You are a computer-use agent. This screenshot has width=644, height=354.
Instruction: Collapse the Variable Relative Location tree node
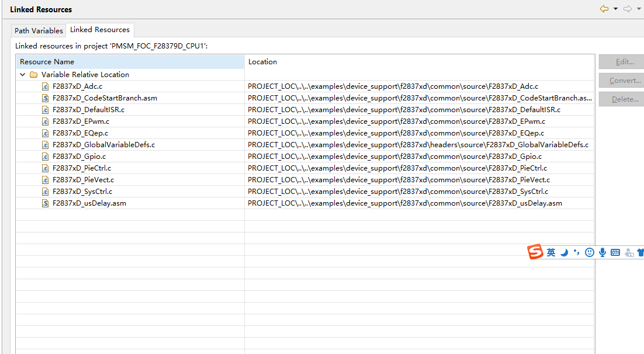pyautogui.click(x=23, y=75)
